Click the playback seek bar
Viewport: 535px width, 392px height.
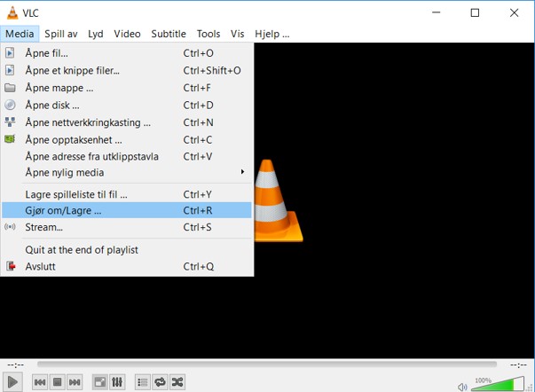click(266, 364)
